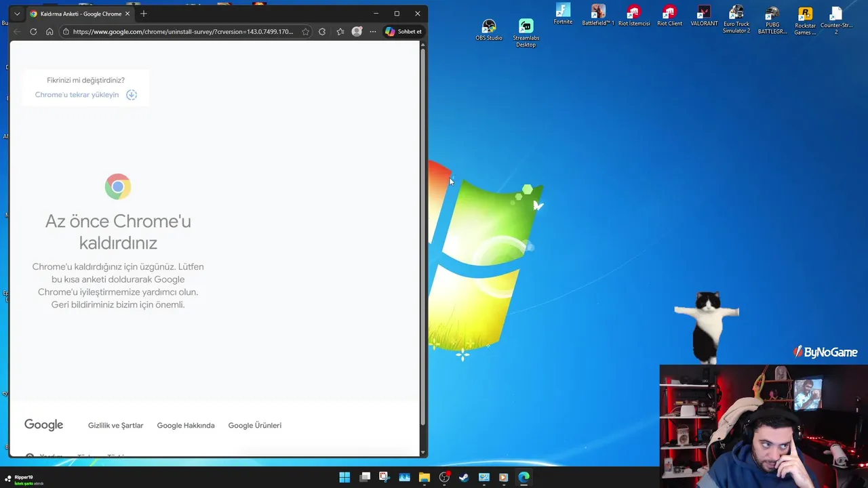
Task: Open a new browser tab
Action: pyautogui.click(x=143, y=14)
